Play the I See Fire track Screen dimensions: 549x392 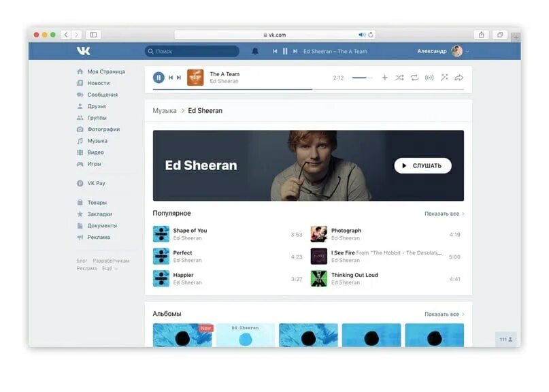tap(386, 257)
